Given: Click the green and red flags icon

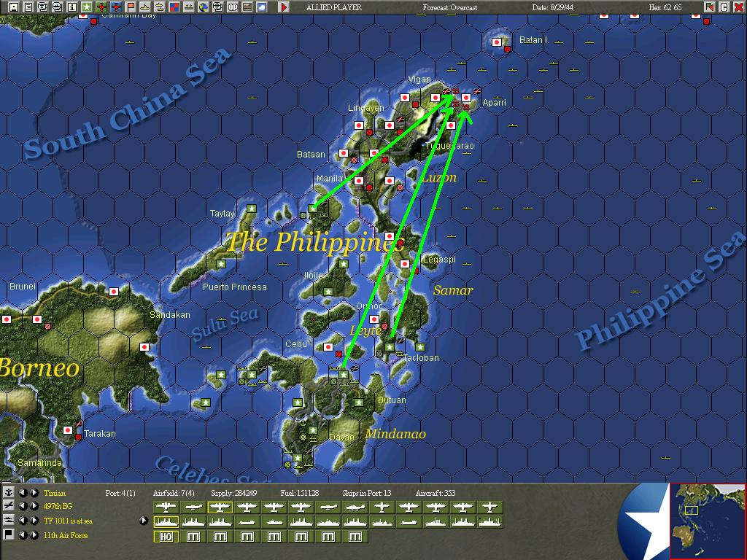Looking at the screenshot, I should pos(710,7).
